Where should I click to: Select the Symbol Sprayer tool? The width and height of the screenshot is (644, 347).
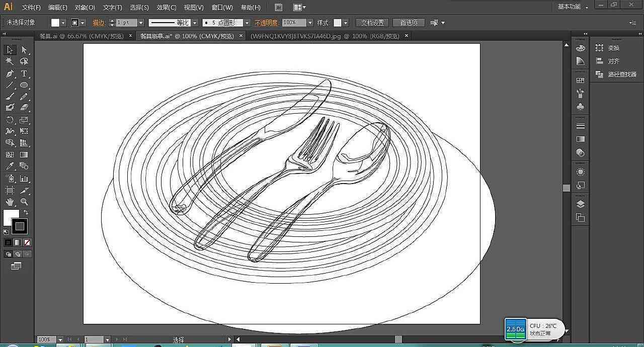click(10, 179)
